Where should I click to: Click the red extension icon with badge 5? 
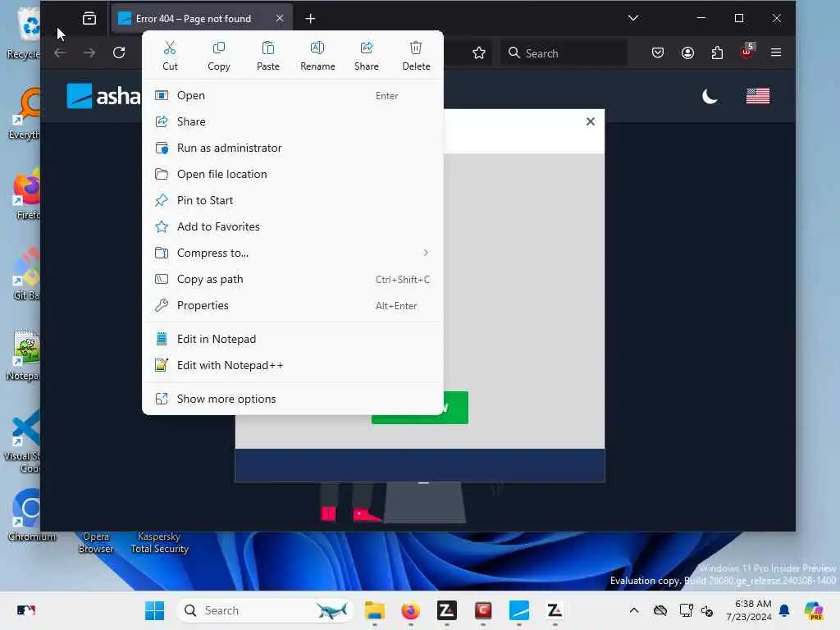746,52
